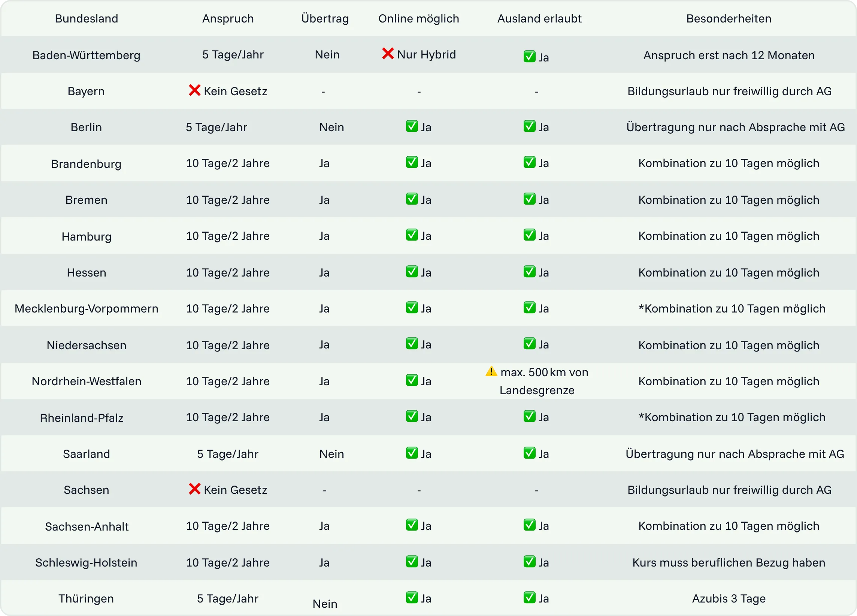Click Thüringen's Azubis 3 Tage cell
857x616 pixels.
tap(729, 599)
